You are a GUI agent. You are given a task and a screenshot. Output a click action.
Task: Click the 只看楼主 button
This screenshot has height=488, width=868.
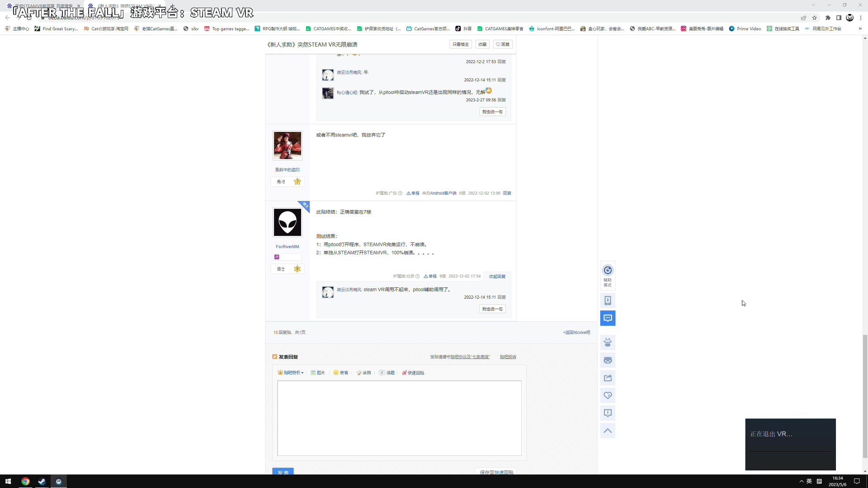[x=461, y=44]
